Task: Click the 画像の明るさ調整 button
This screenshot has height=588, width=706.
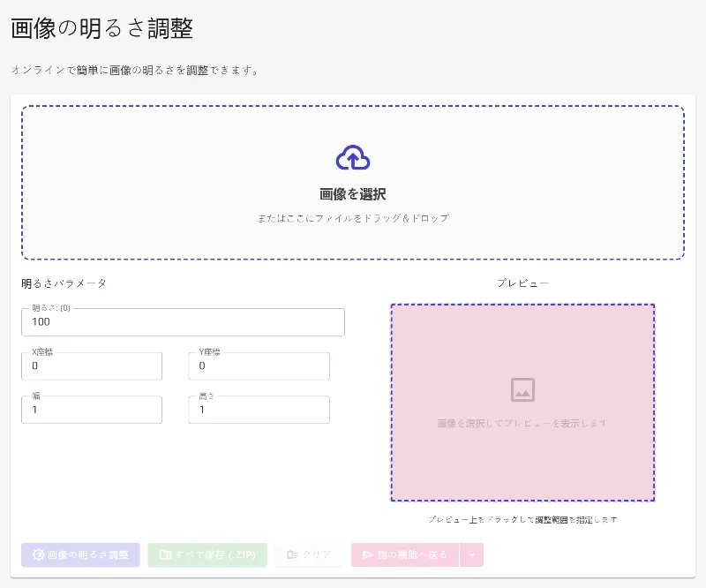Action: 80,554
